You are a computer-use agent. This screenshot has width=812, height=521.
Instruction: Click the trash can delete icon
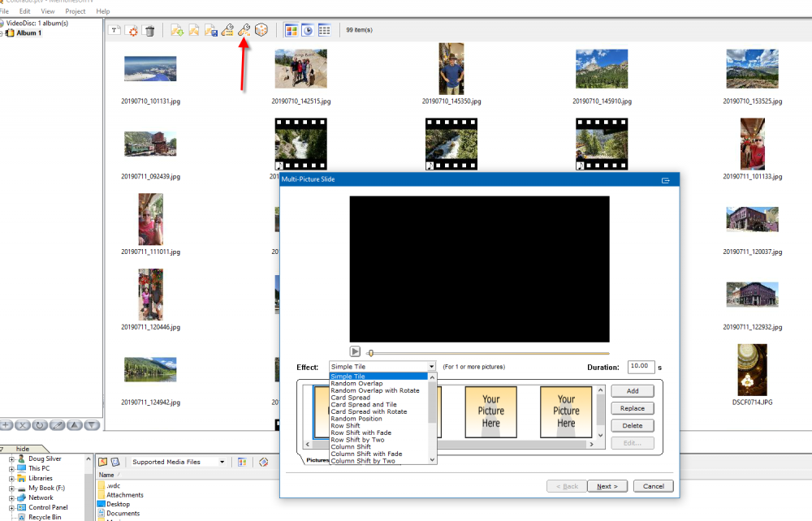[149, 31]
